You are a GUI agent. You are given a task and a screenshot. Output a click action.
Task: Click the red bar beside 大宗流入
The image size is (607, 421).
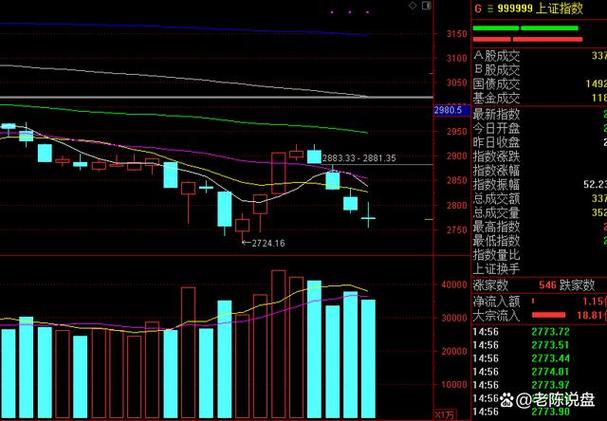(565, 317)
